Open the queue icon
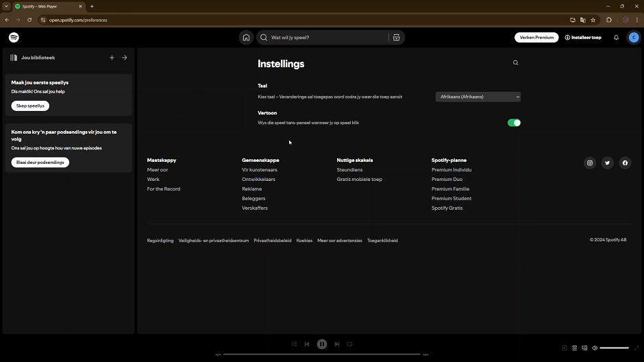 [575, 348]
